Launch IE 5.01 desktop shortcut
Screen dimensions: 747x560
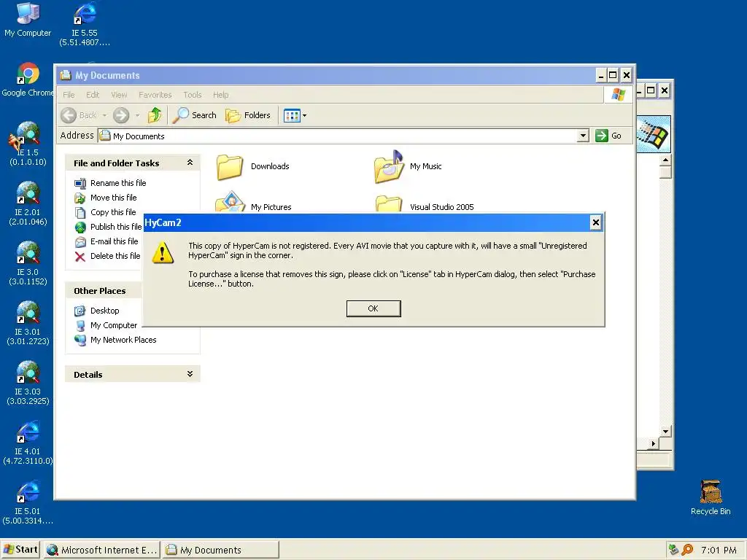click(28, 502)
